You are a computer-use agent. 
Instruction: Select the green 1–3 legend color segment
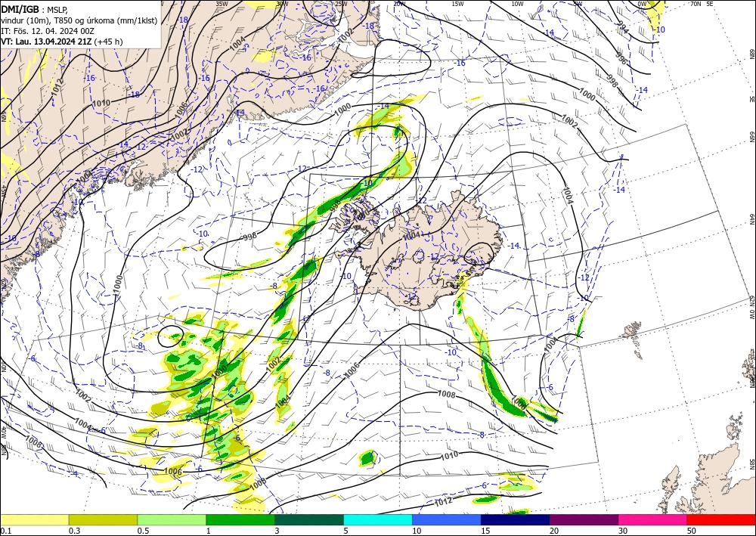240,519
